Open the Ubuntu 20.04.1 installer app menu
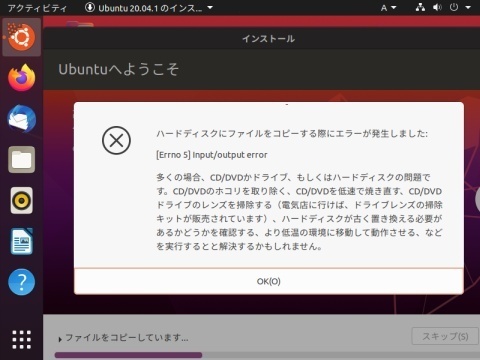Image resolution: width=480 pixels, height=360 pixels. click(149, 7)
